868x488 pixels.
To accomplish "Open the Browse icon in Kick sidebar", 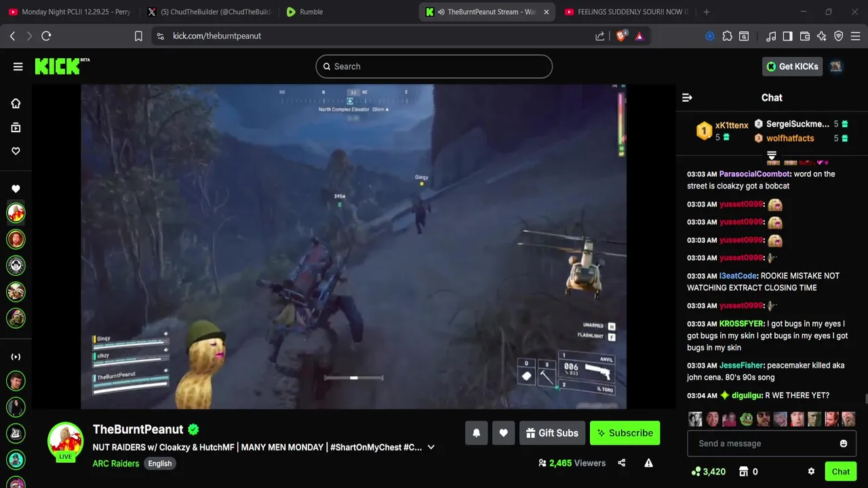I will tap(16, 127).
